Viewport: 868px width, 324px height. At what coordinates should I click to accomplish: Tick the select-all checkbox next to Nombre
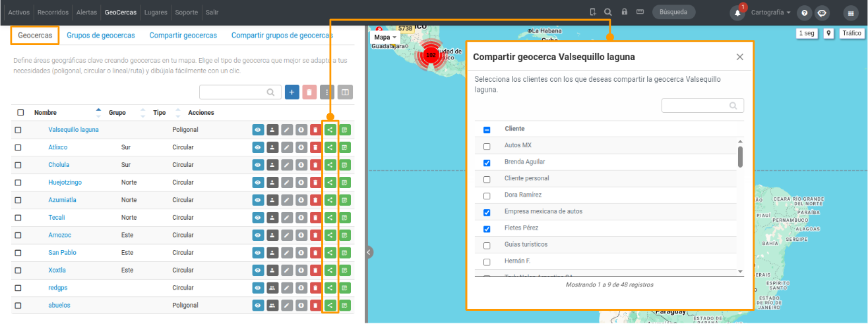click(x=20, y=113)
